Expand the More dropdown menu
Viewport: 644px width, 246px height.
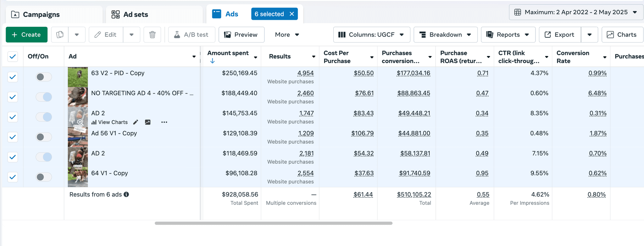coord(287,35)
